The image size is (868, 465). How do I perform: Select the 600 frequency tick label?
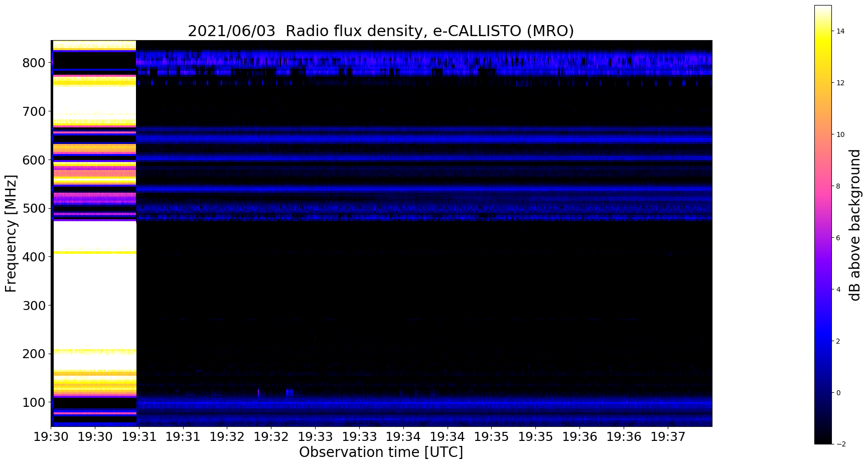[35, 160]
